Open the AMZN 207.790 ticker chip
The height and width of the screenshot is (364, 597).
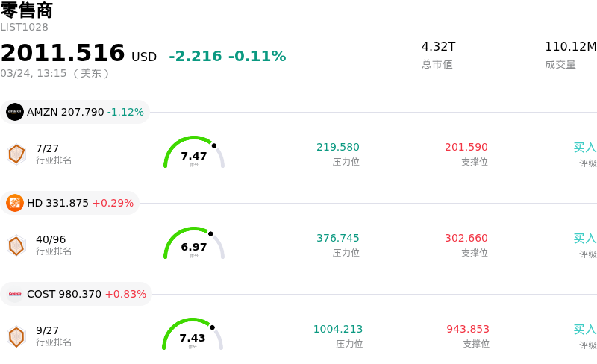(x=75, y=112)
